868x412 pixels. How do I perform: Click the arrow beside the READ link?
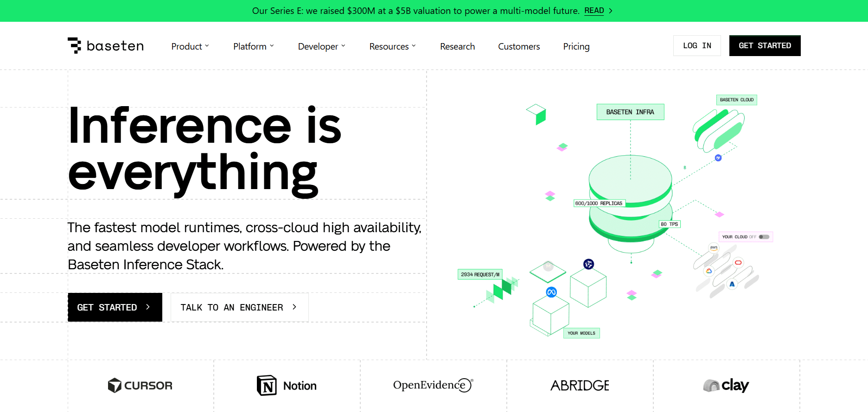click(x=611, y=11)
